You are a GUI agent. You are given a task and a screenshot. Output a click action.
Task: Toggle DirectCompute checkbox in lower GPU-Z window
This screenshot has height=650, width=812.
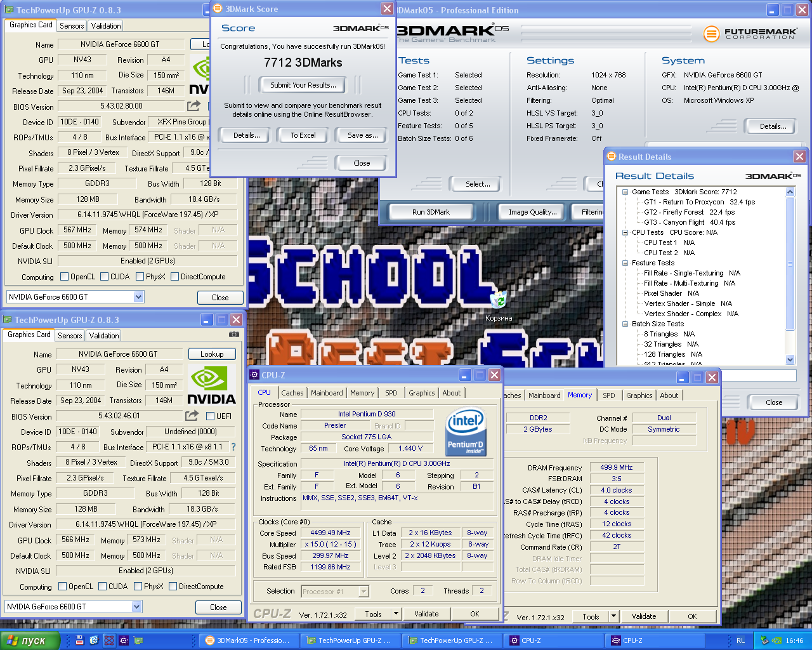pos(173,587)
